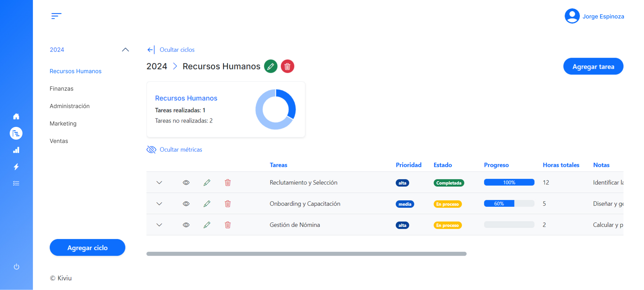The height and width of the screenshot is (290, 644).
Task: Open the bar chart statistics icon
Action: (x=16, y=150)
